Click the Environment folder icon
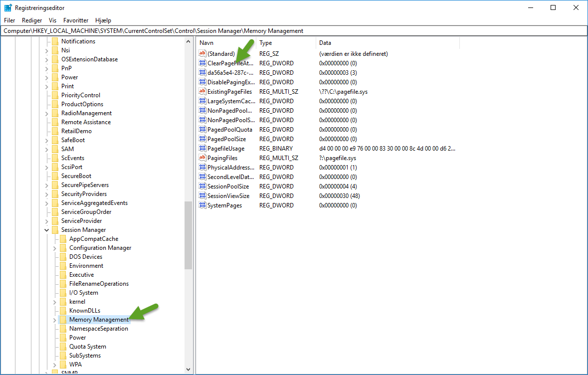 click(63, 265)
